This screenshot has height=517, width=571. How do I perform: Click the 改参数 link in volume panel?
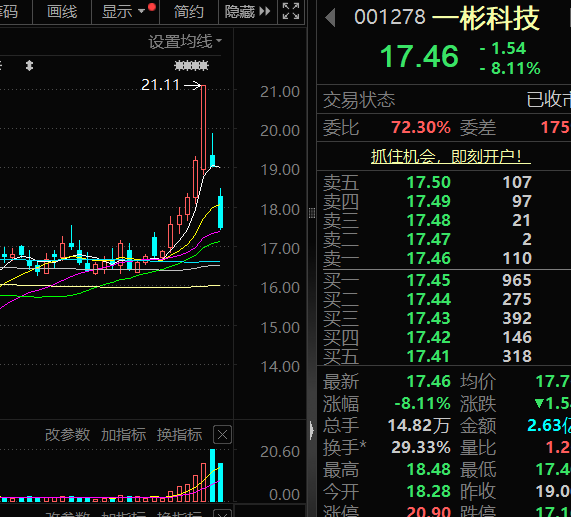[x=67, y=435]
